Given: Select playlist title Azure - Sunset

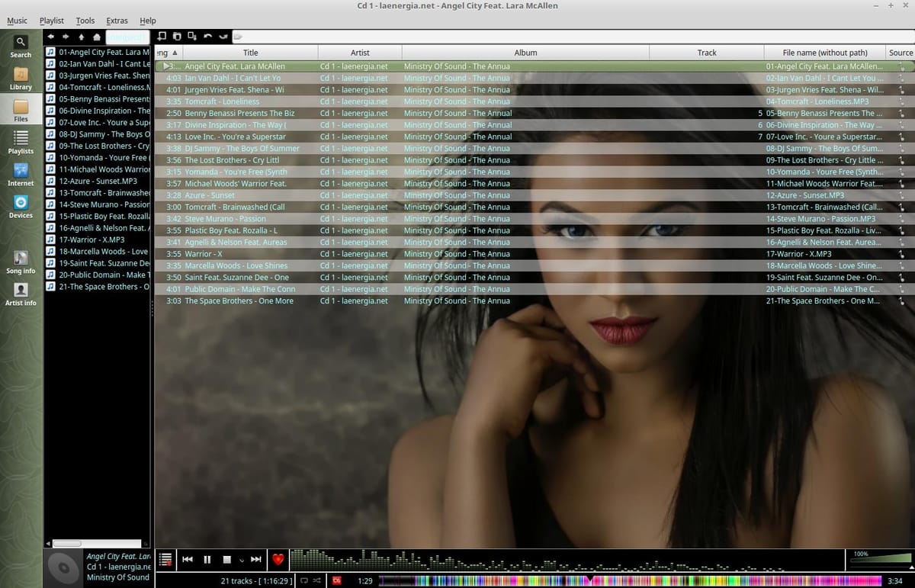Looking at the screenshot, I should pyautogui.click(x=210, y=195).
